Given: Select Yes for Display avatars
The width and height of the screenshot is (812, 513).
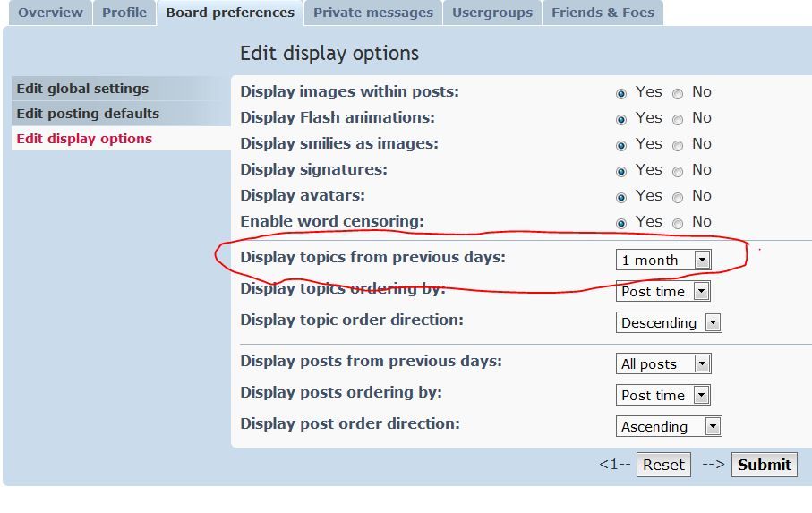Looking at the screenshot, I should coord(621,197).
